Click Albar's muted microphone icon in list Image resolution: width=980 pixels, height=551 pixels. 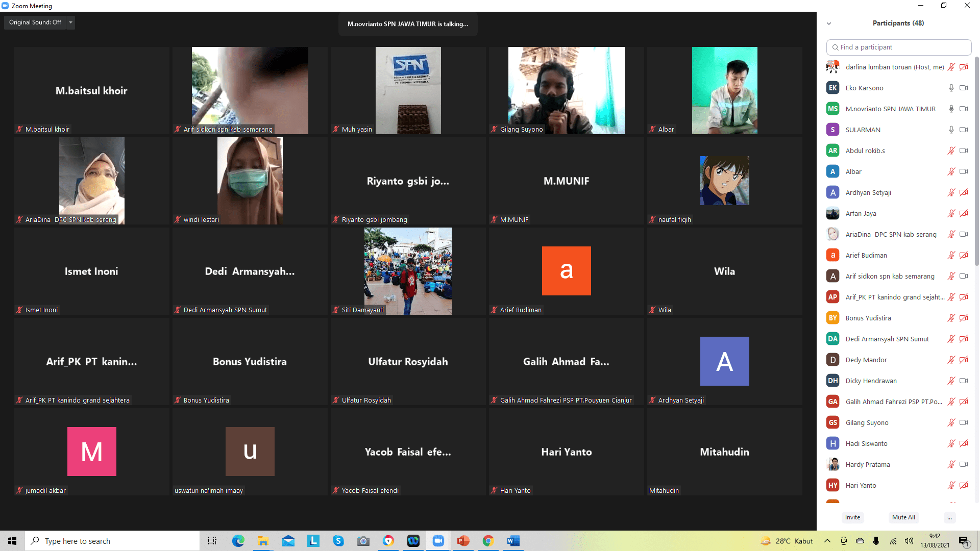(951, 171)
